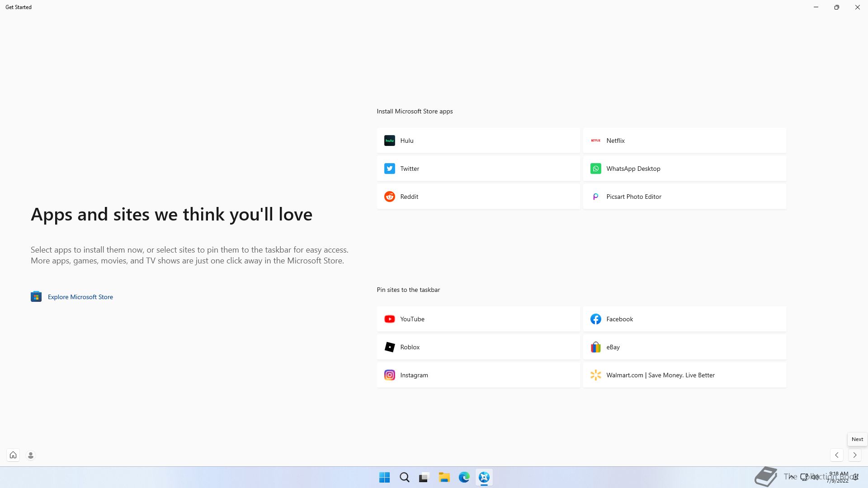
Task: Select the Netflix label
Action: (x=615, y=141)
